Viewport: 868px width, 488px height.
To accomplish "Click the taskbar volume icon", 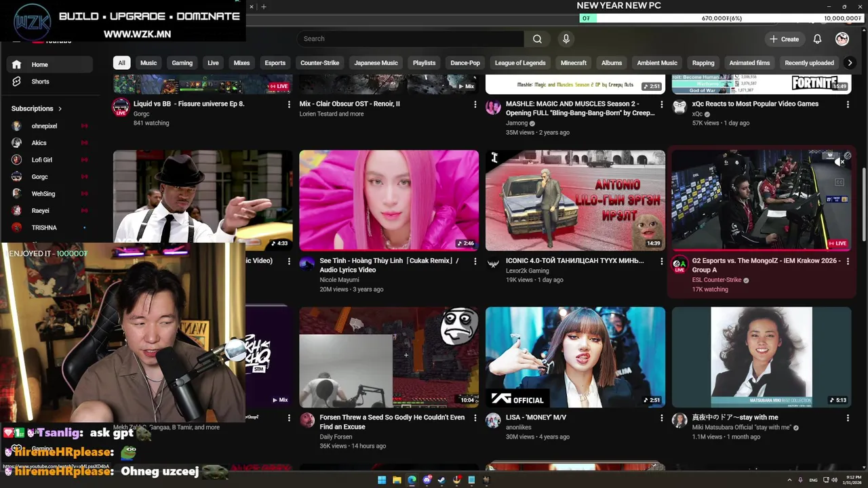I will pyautogui.click(x=834, y=480).
